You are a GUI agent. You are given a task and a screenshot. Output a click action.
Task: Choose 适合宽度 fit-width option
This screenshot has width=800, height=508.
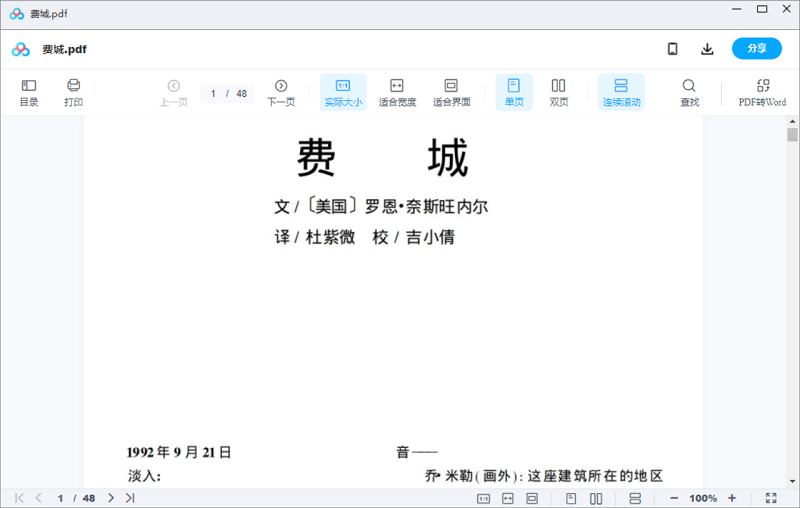tap(397, 92)
